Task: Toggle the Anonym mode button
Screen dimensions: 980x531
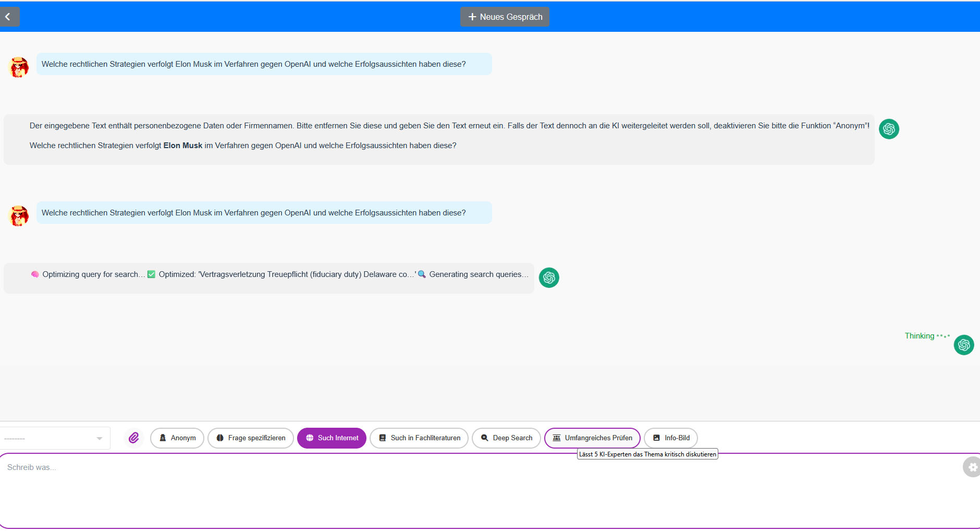Action: [177, 438]
